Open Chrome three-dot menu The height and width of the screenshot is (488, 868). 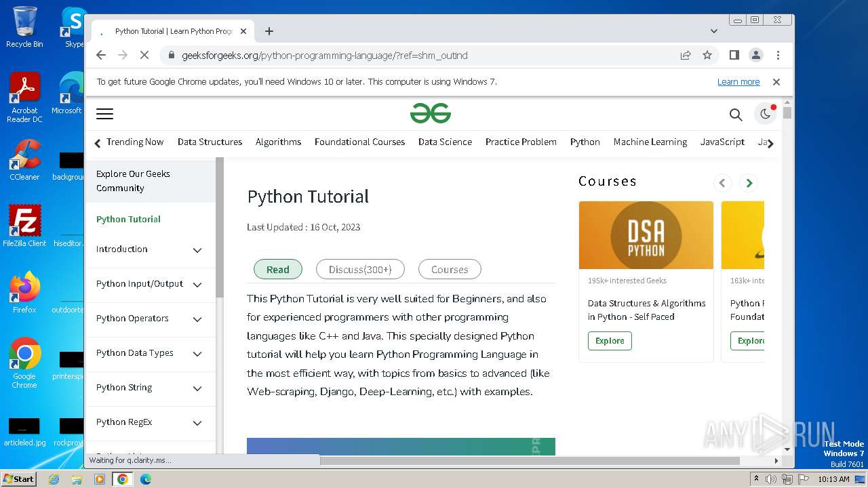coord(778,55)
